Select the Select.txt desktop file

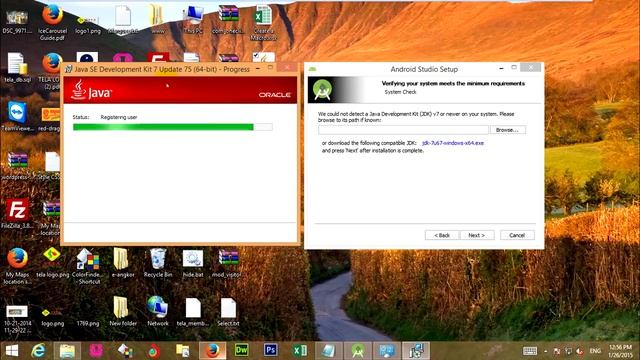(x=228, y=311)
